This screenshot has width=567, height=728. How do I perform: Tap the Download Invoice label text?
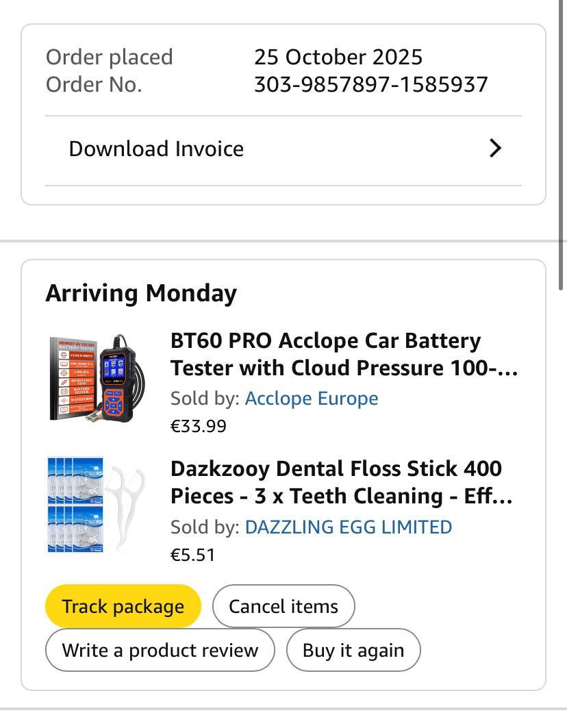(x=156, y=149)
